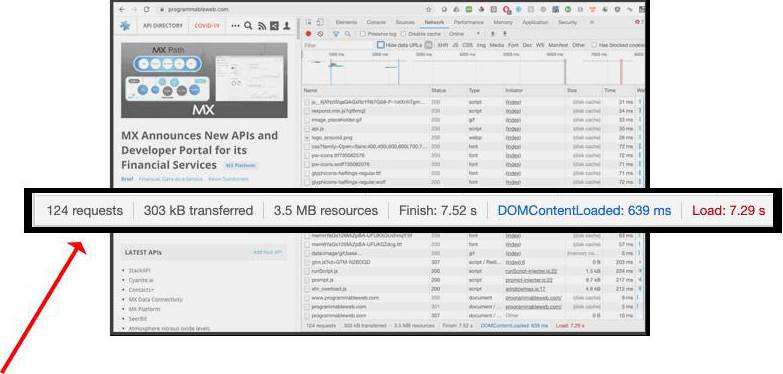Switch to the Sources tab
Image resolution: width=783 pixels, height=374 pixels.
(405, 22)
